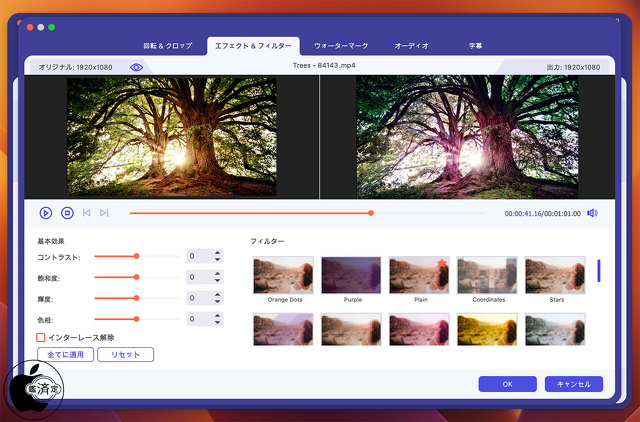Viewport: 640px width, 422px height.
Task: Apply the Purple filter
Action: click(351, 275)
